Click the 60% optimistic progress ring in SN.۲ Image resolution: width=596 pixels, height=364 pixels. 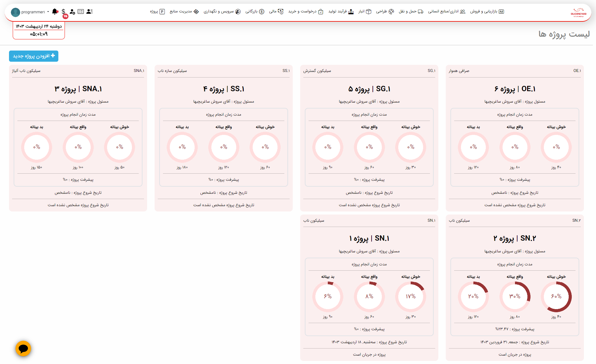[x=556, y=296]
